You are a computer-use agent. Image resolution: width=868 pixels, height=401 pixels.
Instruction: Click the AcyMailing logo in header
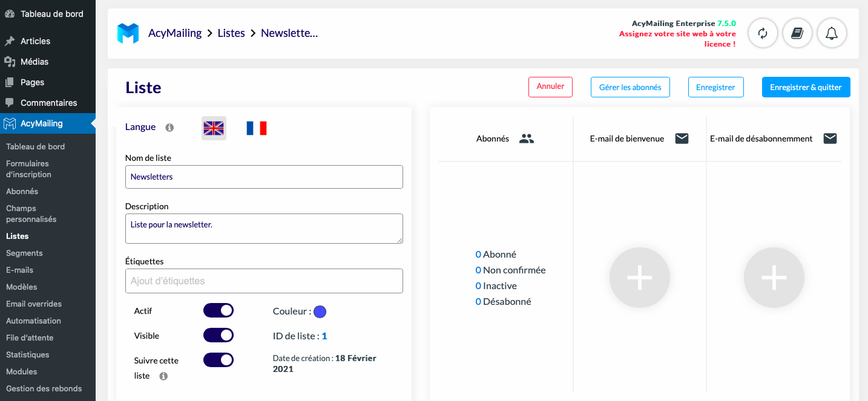pyautogui.click(x=128, y=33)
